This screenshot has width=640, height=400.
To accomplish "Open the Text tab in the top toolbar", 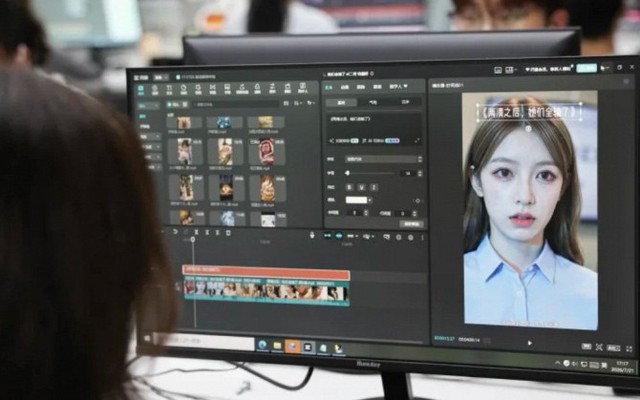I will click(169, 89).
